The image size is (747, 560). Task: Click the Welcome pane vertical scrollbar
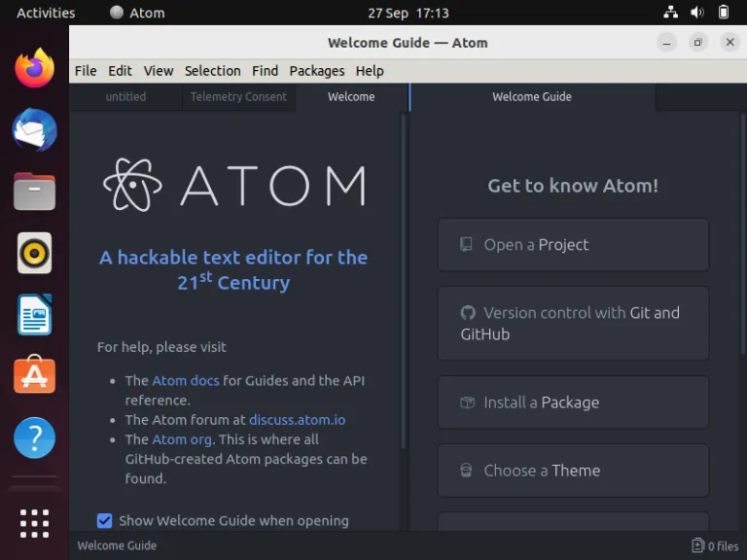(404, 281)
